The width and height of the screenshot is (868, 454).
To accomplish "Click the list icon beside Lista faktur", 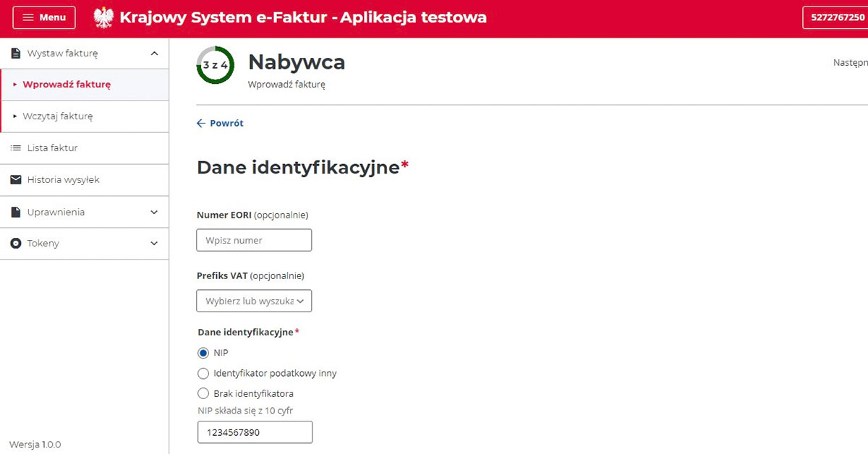I will coord(16,148).
